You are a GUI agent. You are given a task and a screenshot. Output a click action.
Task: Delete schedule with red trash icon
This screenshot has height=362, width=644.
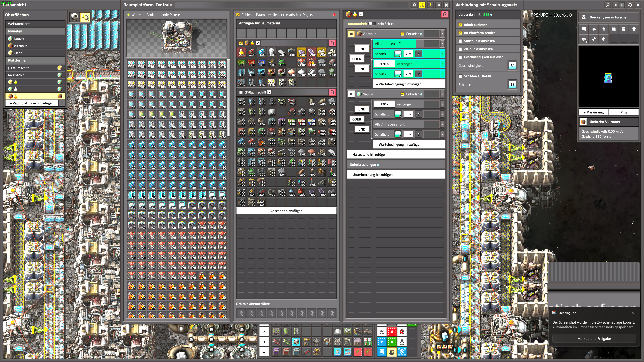coord(445,14)
